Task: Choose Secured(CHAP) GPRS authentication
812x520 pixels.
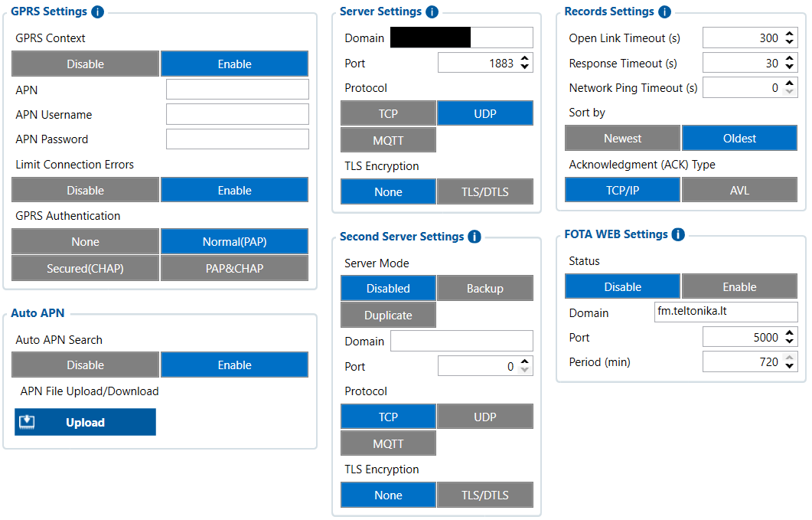Action: click(x=86, y=268)
